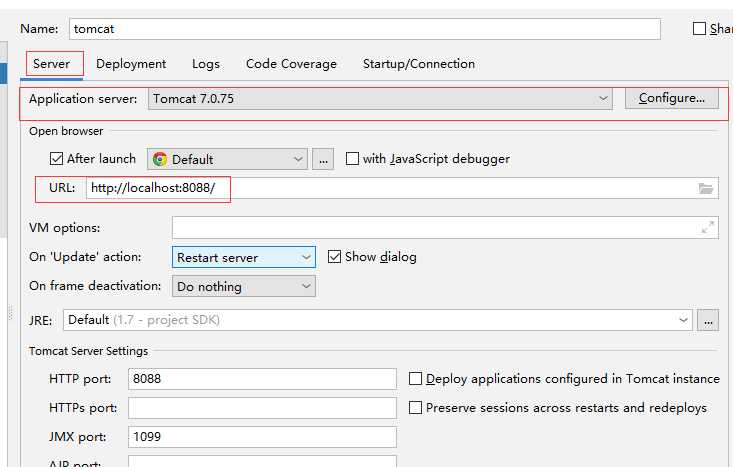
Task: Click the folder icon in URL field
Action: tap(705, 188)
